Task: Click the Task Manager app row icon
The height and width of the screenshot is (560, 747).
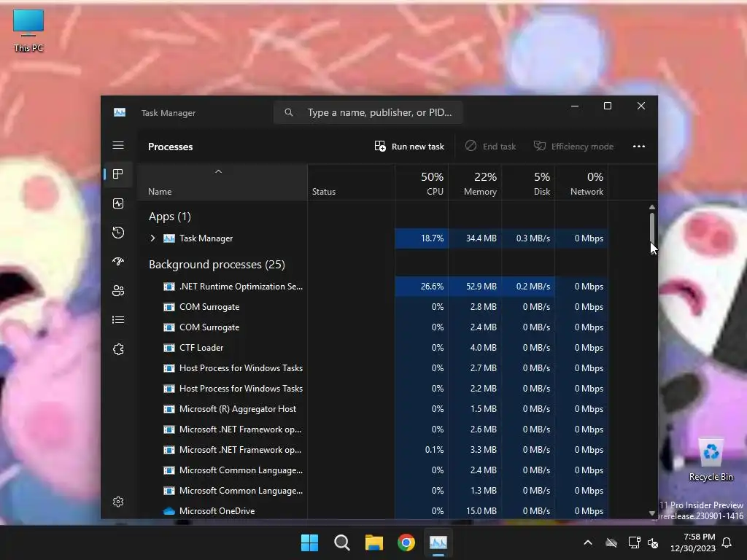Action: [169, 238]
